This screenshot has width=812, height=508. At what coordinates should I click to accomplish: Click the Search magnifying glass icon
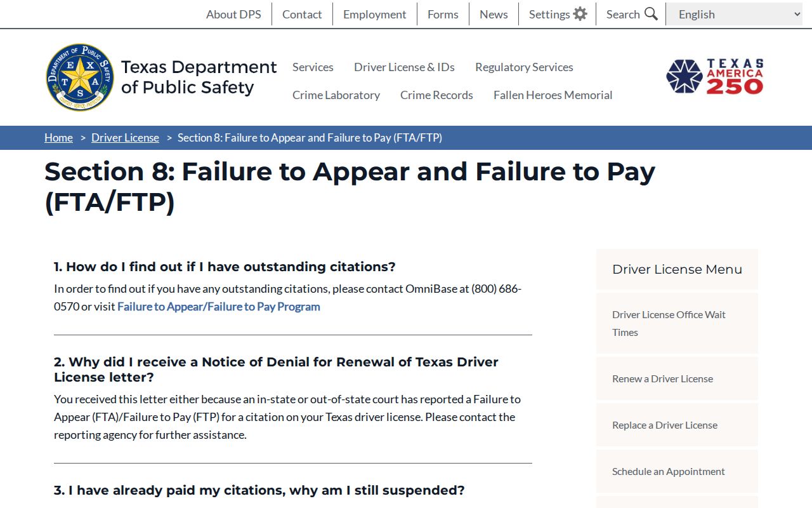coord(651,14)
